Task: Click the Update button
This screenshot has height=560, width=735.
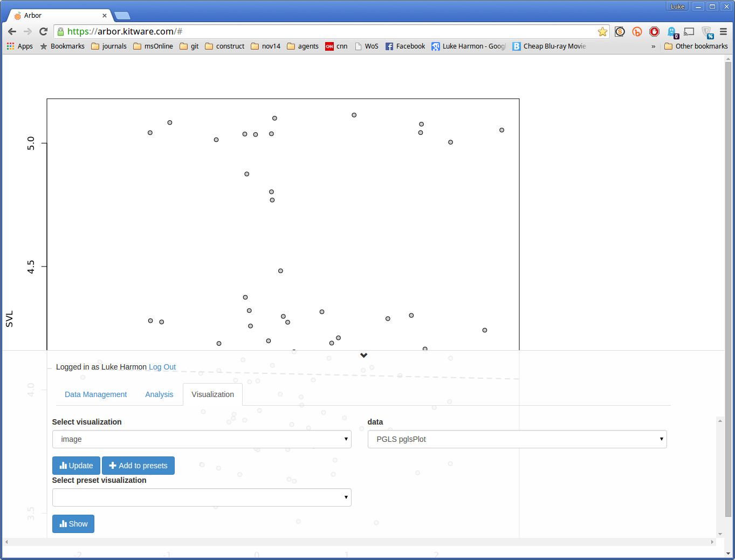Action: click(x=76, y=466)
